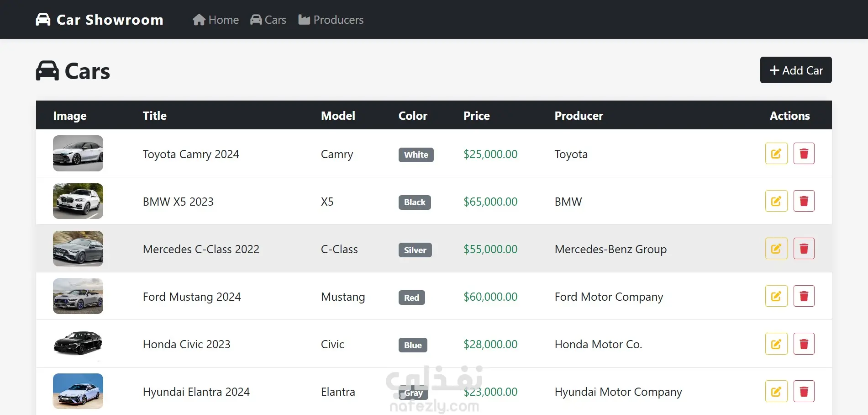Click the price $28,000.00
The image size is (868, 415).
[490, 344]
